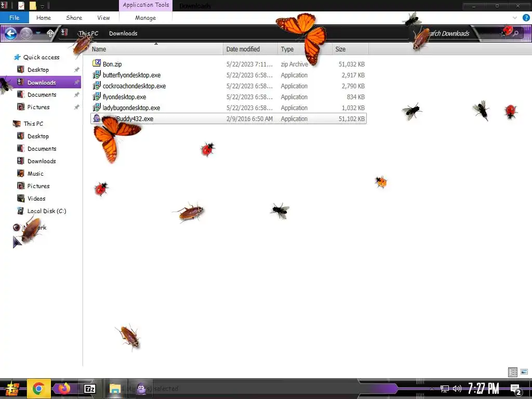This screenshot has height=399, width=532.
Task: Go up one folder level
Action: coord(50,33)
